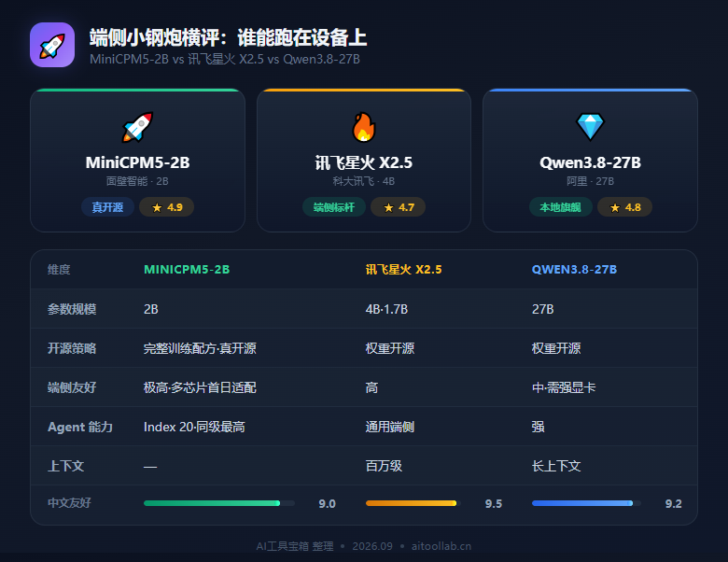
Task: Click the 上下文 row label
Action: pos(66,466)
